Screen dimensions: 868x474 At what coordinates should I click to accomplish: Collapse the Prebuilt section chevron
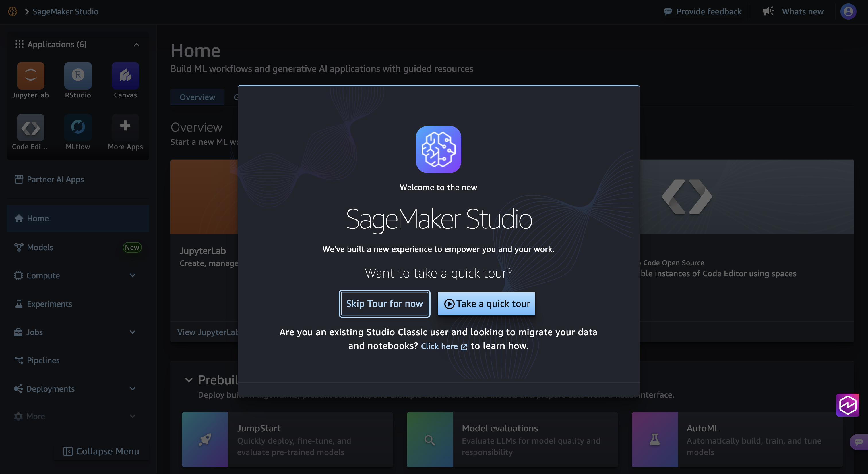tap(189, 380)
